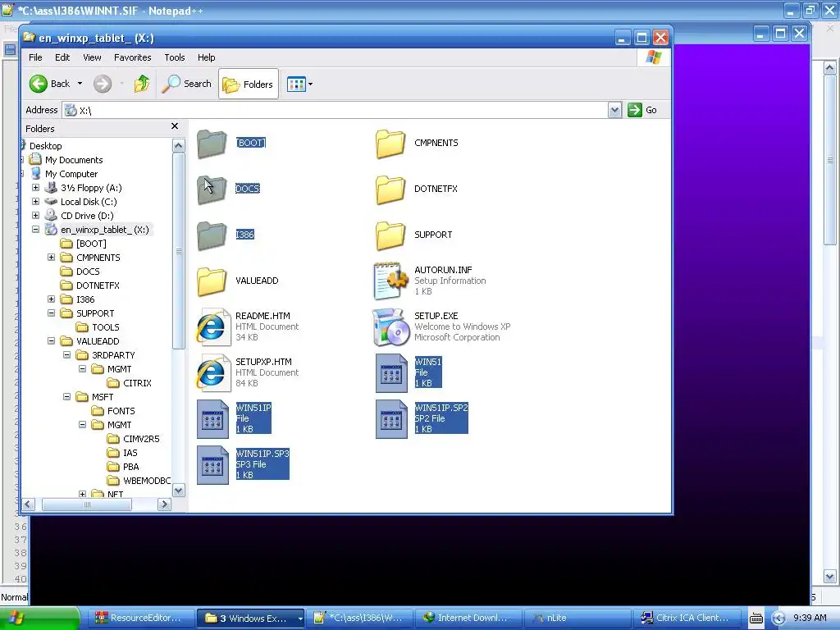Collapse 3RDPARTY node in folder tree
The height and width of the screenshot is (630, 840).
point(67,354)
